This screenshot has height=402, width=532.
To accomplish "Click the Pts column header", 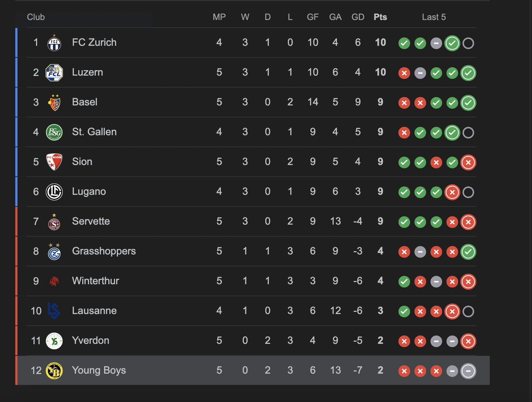I will click(x=380, y=17).
